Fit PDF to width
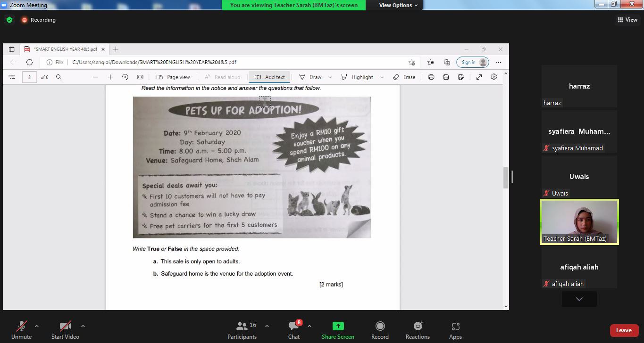 click(x=140, y=77)
